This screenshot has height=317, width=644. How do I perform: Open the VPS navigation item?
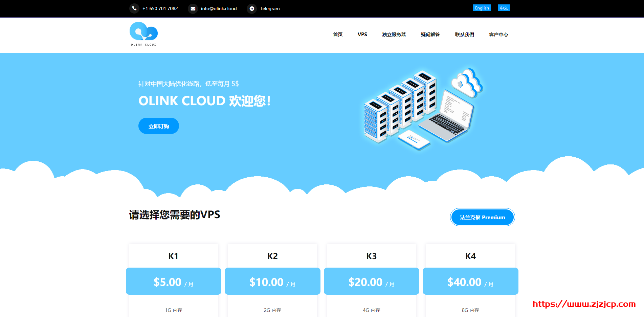[x=362, y=34]
